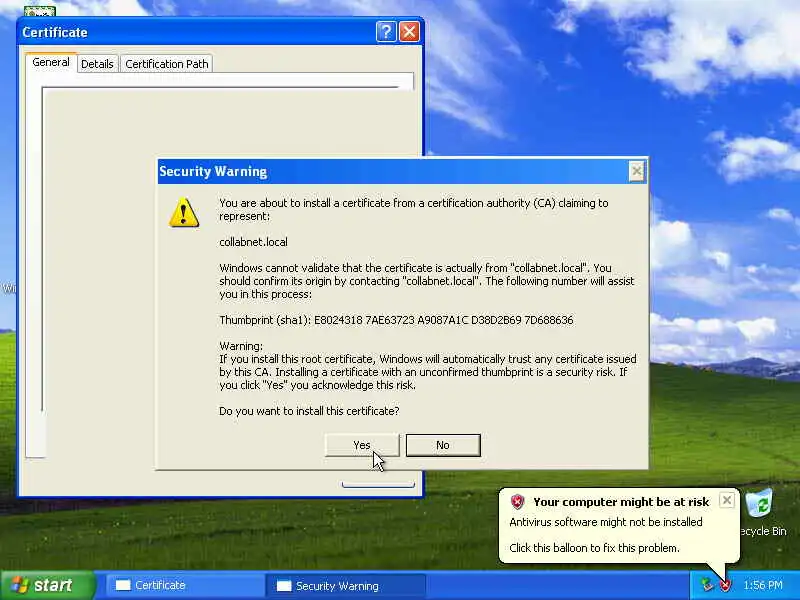Activate Security Warning taskbar button
This screenshot has height=600, width=800.
(x=345, y=585)
